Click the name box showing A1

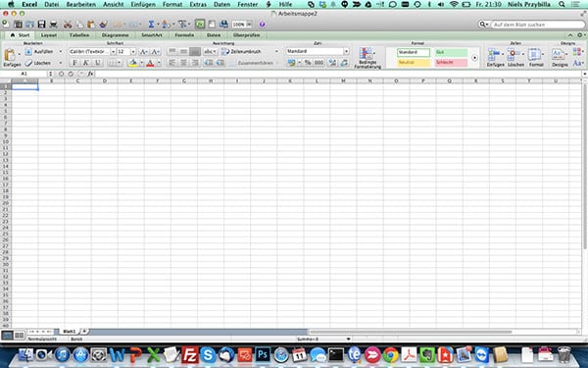(24, 74)
